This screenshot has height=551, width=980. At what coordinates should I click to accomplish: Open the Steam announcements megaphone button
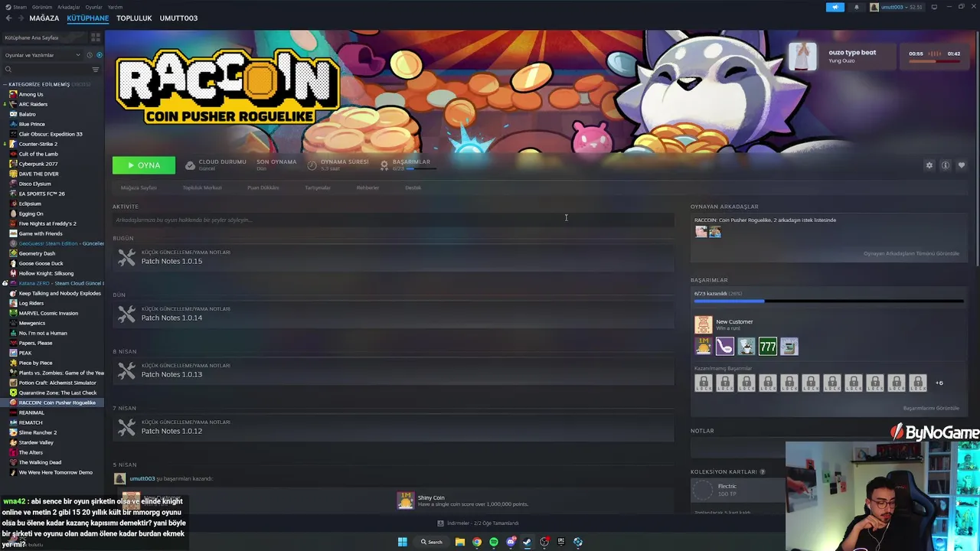tap(835, 7)
